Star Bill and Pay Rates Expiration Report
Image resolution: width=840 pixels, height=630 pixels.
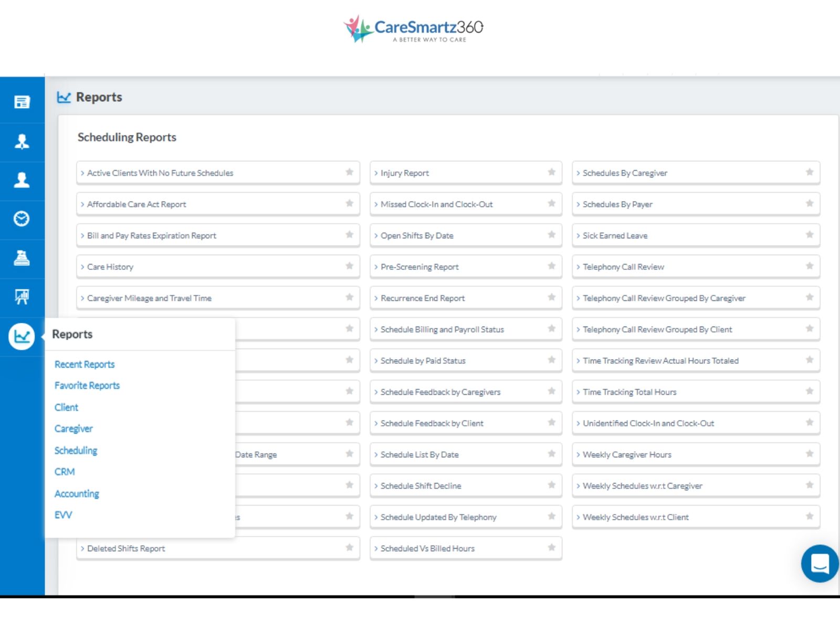(x=350, y=235)
